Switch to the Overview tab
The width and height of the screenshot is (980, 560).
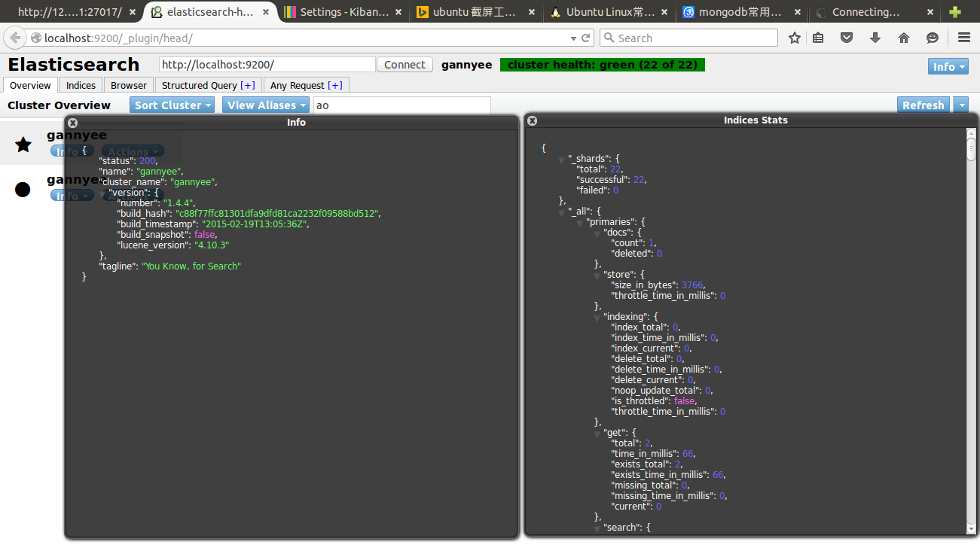point(30,85)
